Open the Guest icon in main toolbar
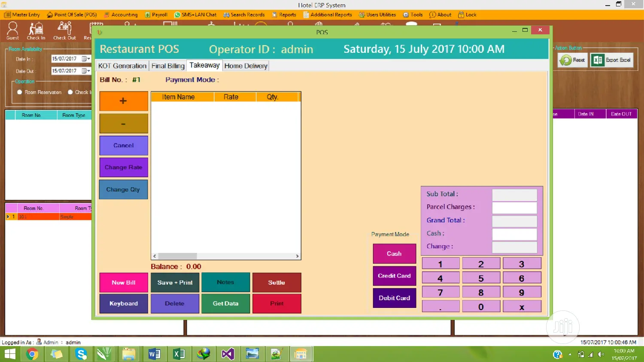The image size is (644, 362). (12, 31)
